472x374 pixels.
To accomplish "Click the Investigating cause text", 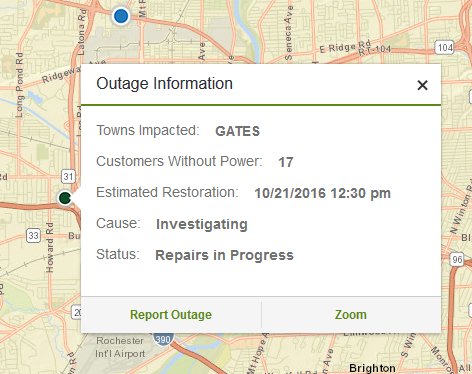I will tap(202, 224).
